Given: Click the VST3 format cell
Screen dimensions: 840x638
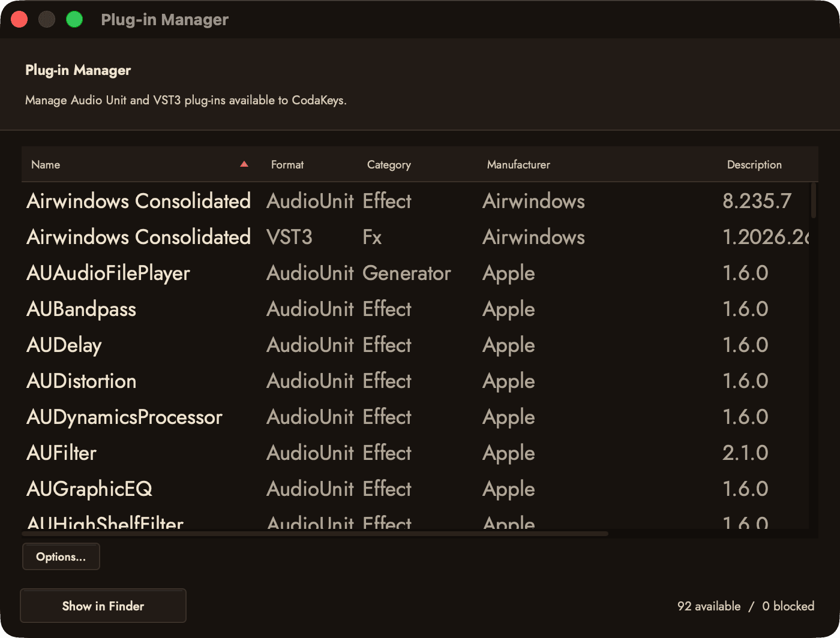Looking at the screenshot, I should tap(290, 237).
